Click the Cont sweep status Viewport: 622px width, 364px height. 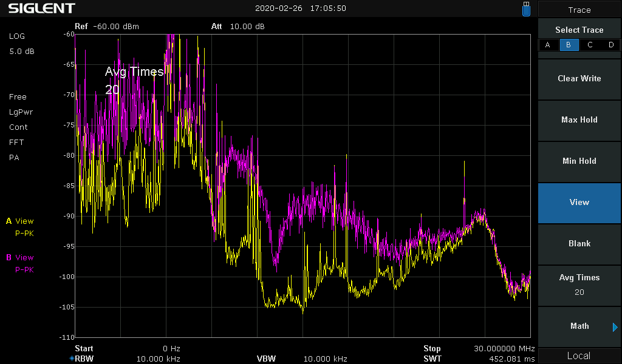click(18, 127)
